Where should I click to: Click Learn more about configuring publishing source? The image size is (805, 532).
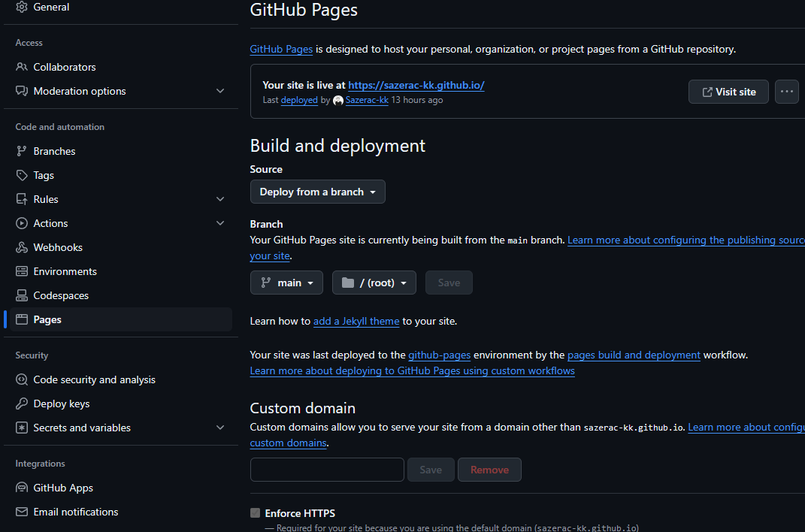point(686,240)
